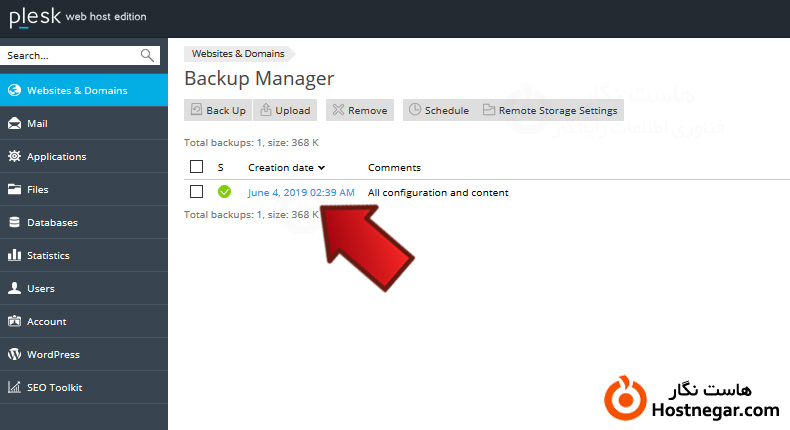Toggle the select-all backups checkbox

tap(196, 167)
